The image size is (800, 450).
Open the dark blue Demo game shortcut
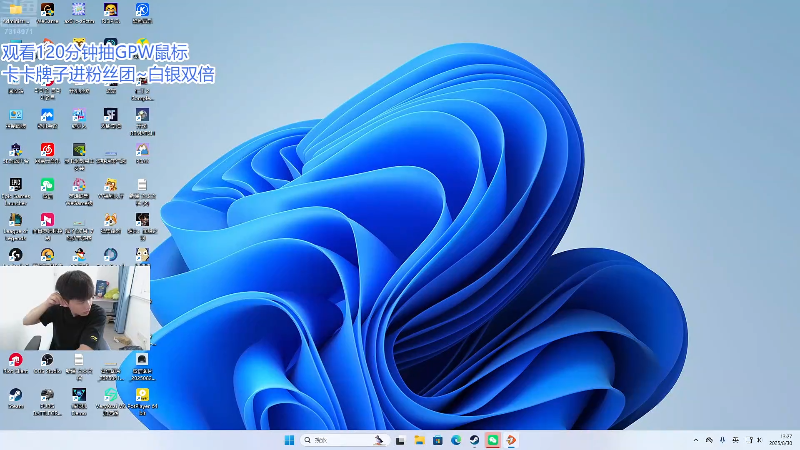tap(79, 394)
